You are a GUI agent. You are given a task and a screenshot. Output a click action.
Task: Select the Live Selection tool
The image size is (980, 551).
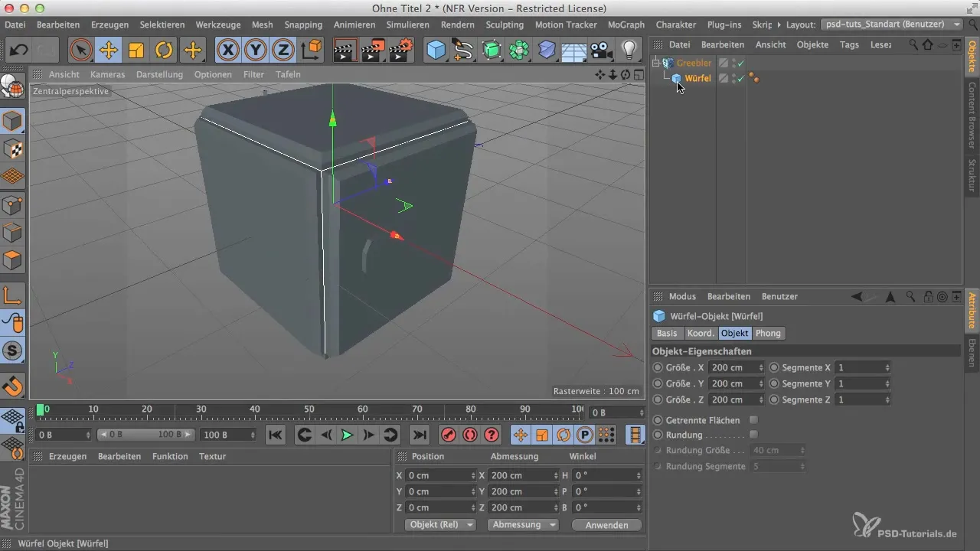80,51
